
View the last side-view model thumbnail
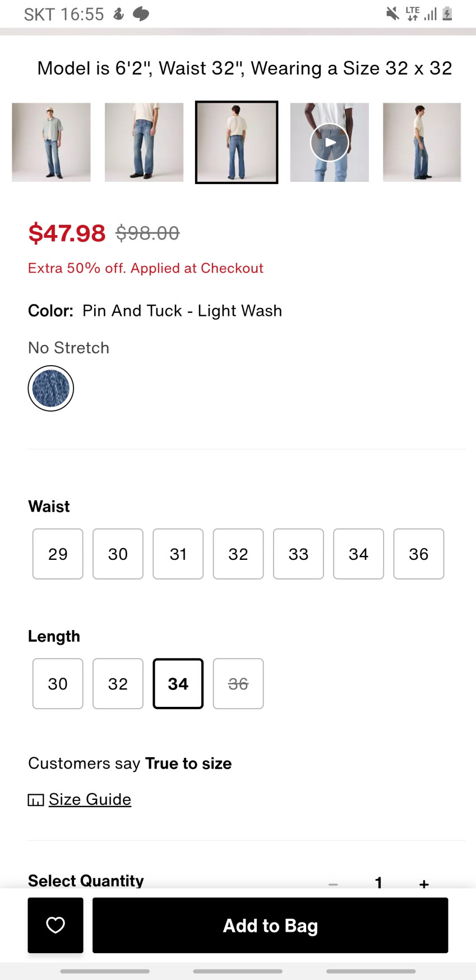point(422,142)
